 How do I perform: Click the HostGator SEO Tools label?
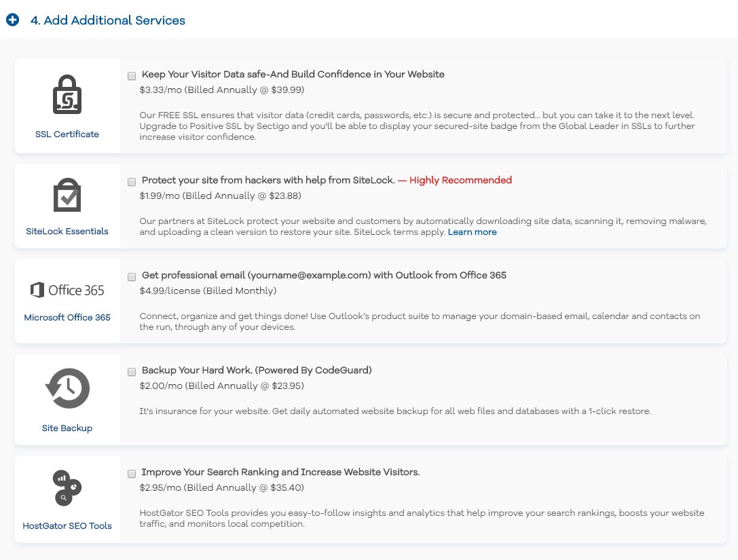tap(67, 526)
